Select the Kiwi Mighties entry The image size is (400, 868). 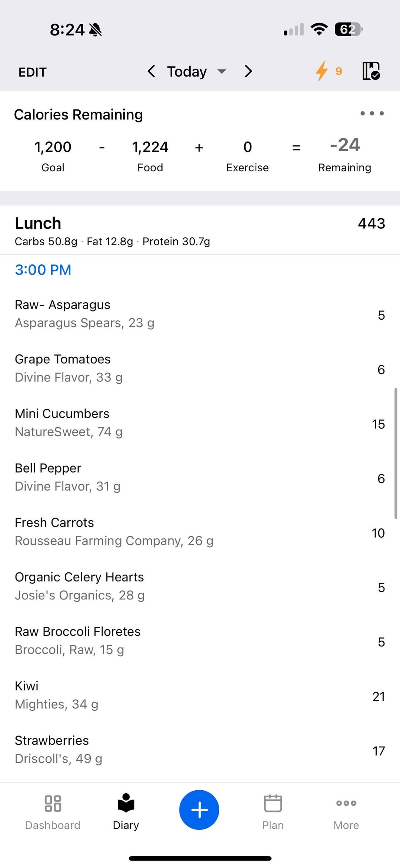point(200,695)
